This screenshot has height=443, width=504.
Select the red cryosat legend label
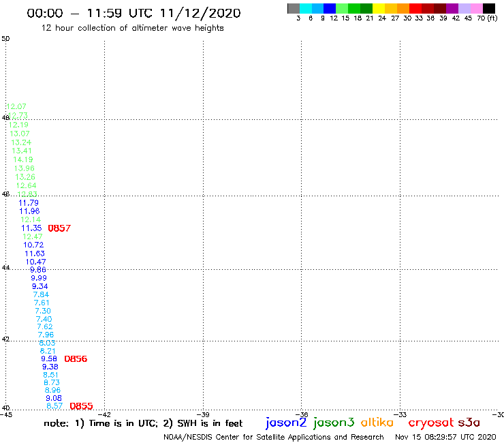point(431,423)
